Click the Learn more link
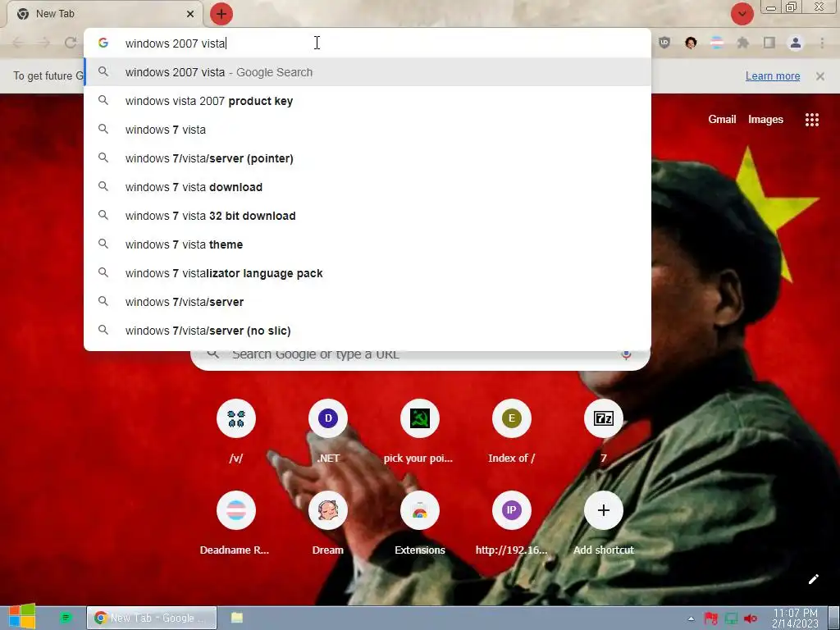 point(773,76)
